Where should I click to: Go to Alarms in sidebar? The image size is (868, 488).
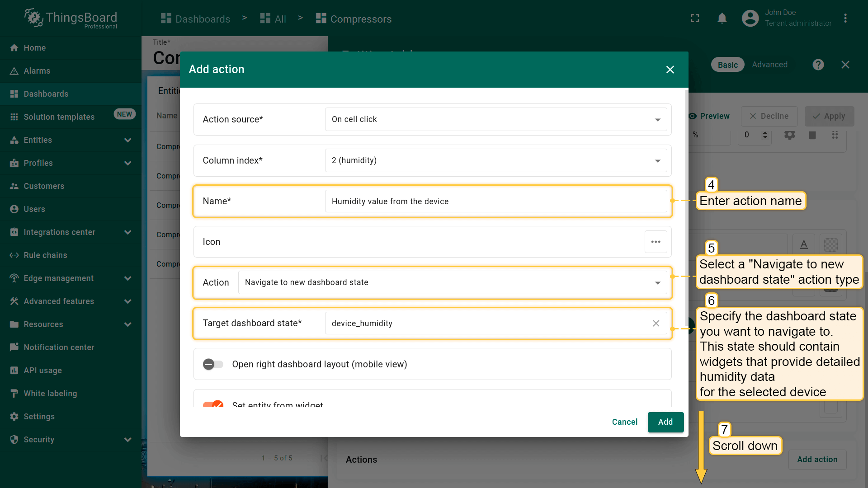pyautogui.click(x=37, y=71)
